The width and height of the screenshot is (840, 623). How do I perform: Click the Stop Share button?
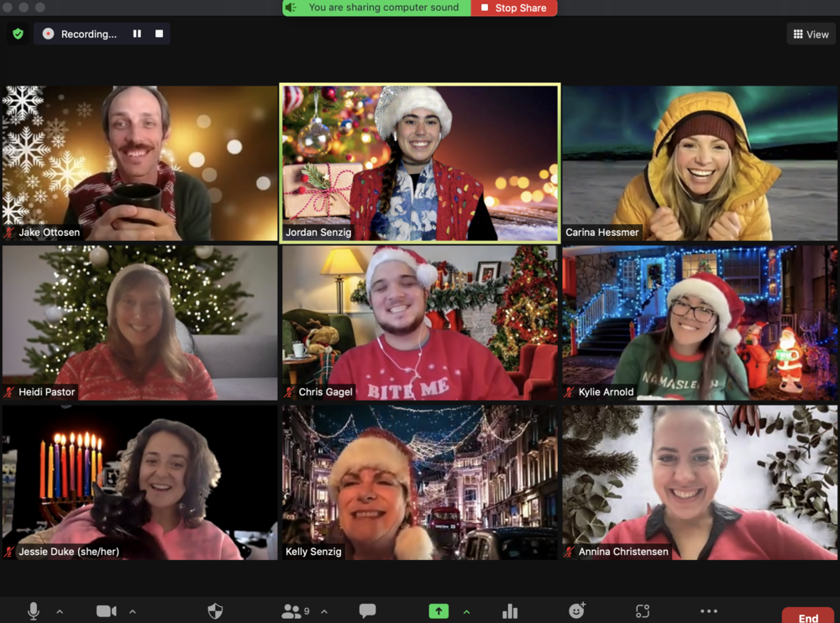(514, 8)
